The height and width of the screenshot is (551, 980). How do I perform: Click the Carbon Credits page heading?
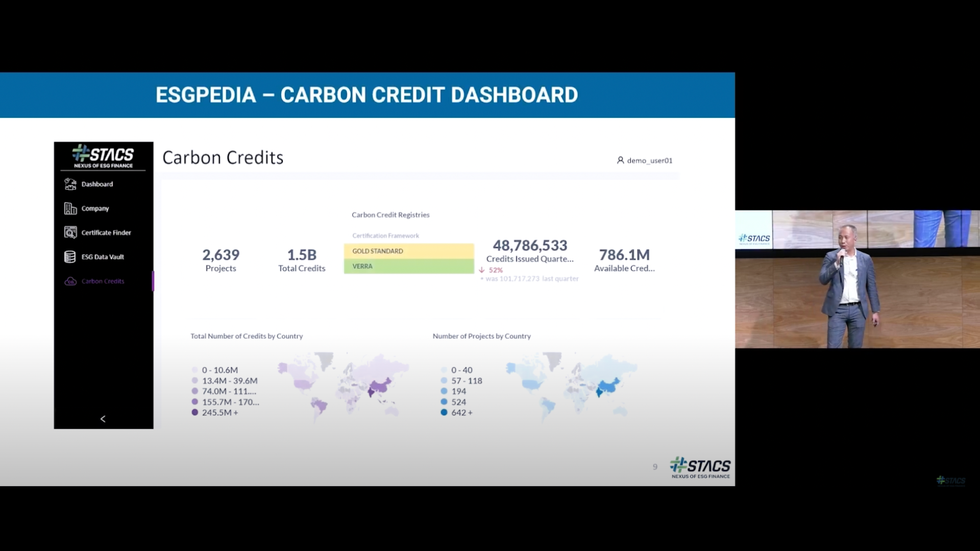(223, 158)
